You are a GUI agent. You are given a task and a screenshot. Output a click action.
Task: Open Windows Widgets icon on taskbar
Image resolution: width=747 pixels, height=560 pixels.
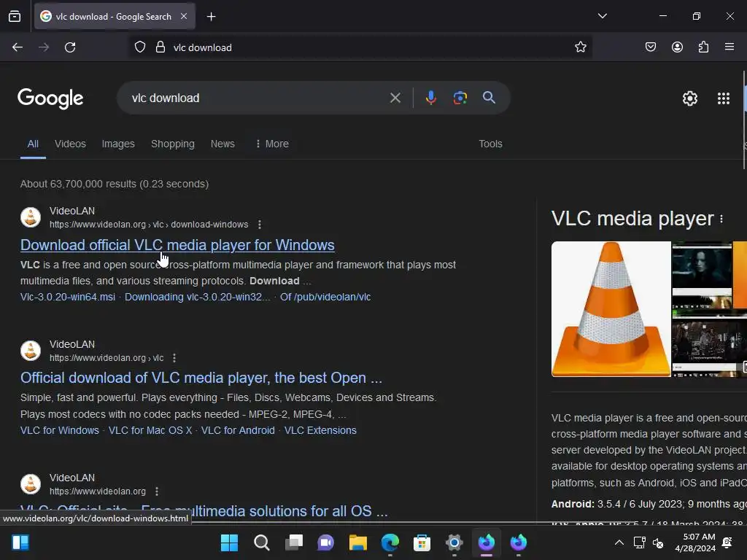20,542
